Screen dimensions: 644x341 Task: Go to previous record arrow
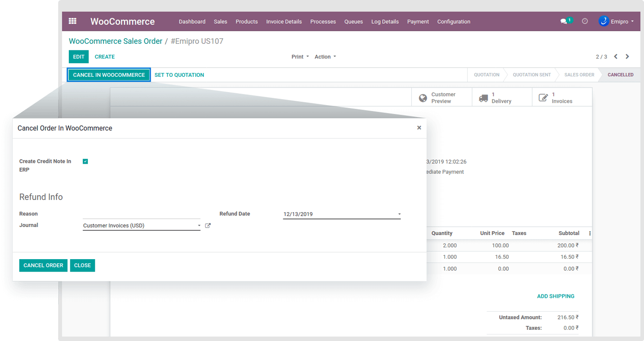[616, 57]
